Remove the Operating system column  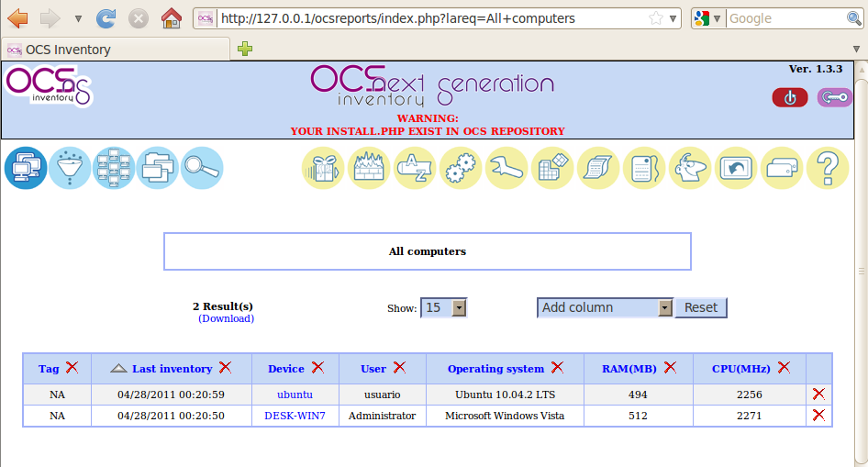(x=558, y=367)
